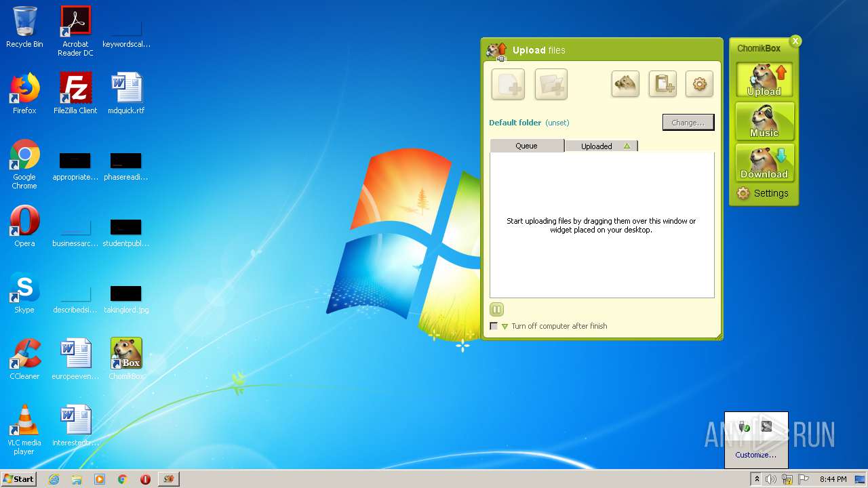Launch FileZilla Client desktop shortcut

[x=75, y=94]
